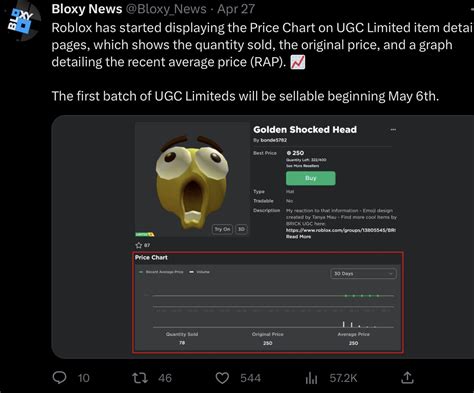Click Golden Shocked Head item thumbnail

(x=192, y=180)
